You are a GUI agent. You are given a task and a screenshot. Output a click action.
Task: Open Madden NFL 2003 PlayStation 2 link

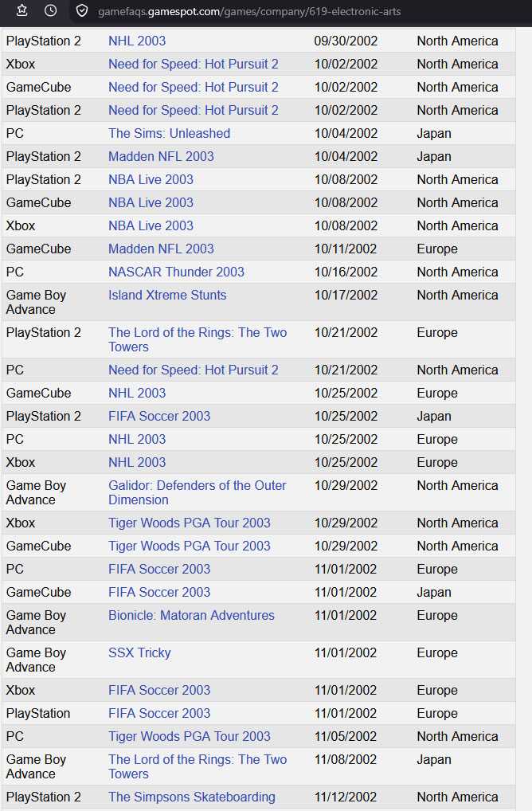[x=161, y=156]
